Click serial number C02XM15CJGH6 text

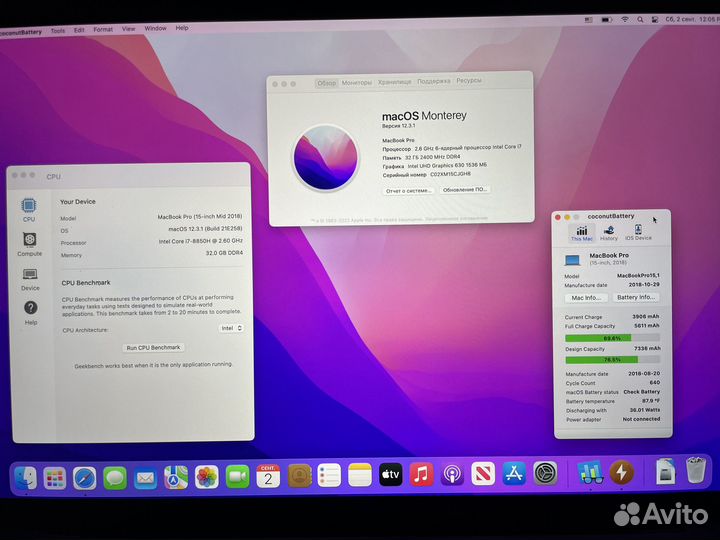click(x=450, y=174)
